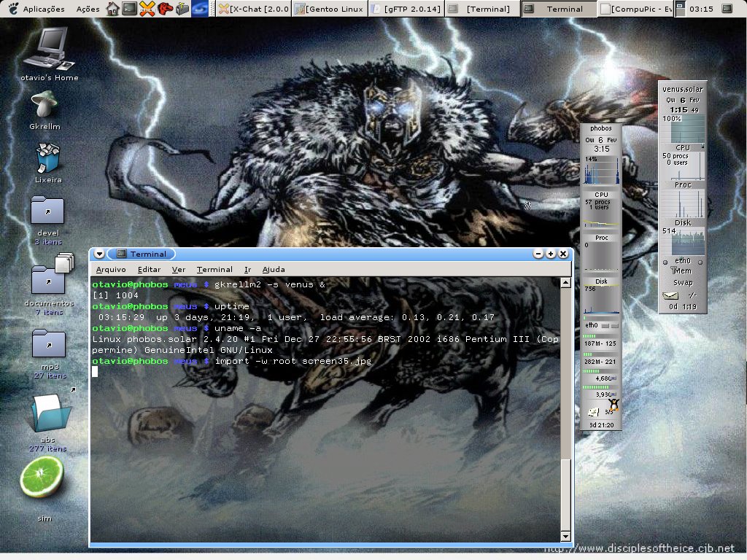Screen dimensions: 747x560
Task: Click the "gkrellm2 -s venus &" command line
Action: pos(270,284)
